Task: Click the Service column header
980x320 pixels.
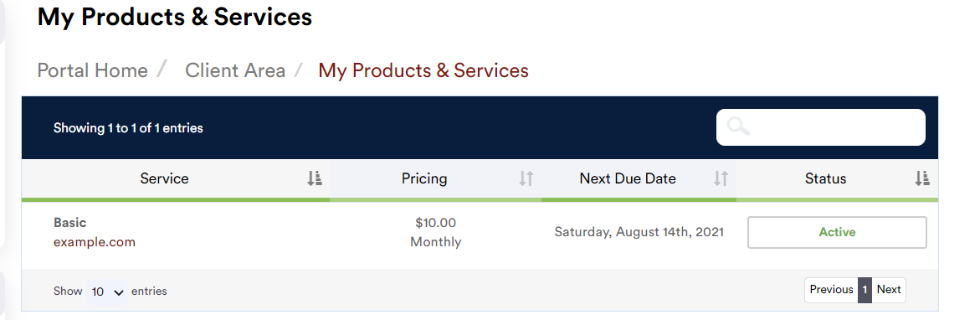Action: point(164,178)
